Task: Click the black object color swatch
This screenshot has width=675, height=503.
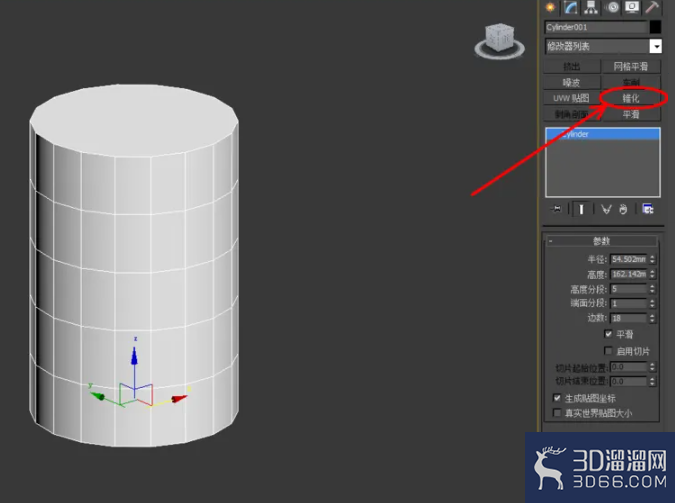Action: pyautogui.click(x=655, y=27)
